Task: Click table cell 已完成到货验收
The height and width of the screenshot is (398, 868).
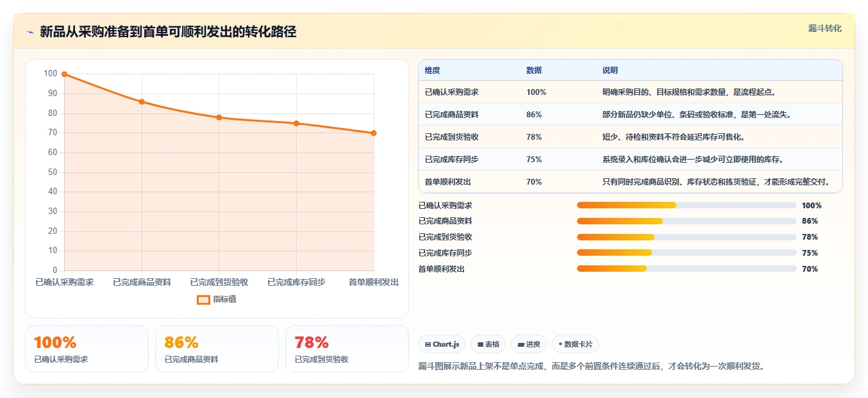Action: (452, 137)
